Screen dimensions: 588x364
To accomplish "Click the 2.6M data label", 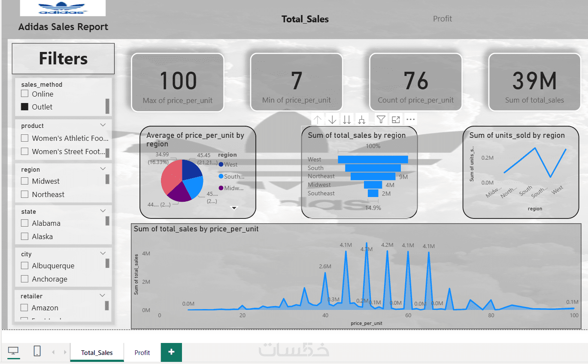I will (x=325, y=266).
